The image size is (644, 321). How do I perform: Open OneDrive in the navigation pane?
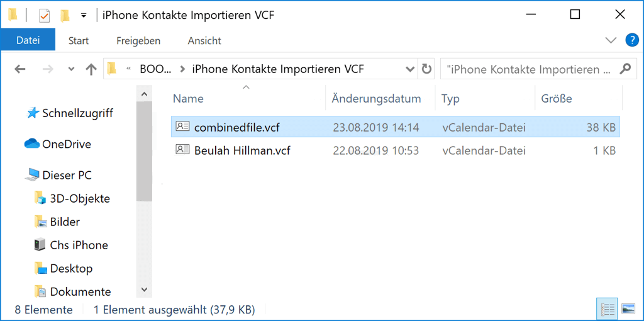coord(66,144)
